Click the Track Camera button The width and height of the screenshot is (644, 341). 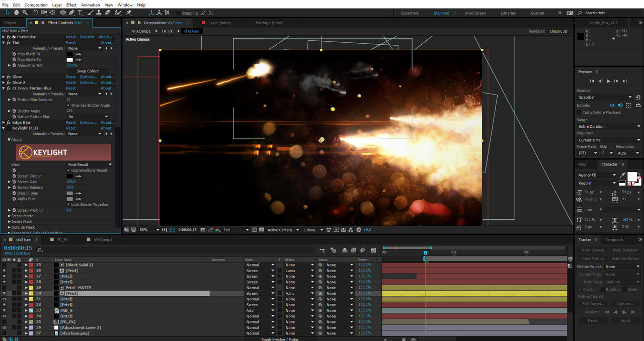pyautogui.click(x=593, y=250)
